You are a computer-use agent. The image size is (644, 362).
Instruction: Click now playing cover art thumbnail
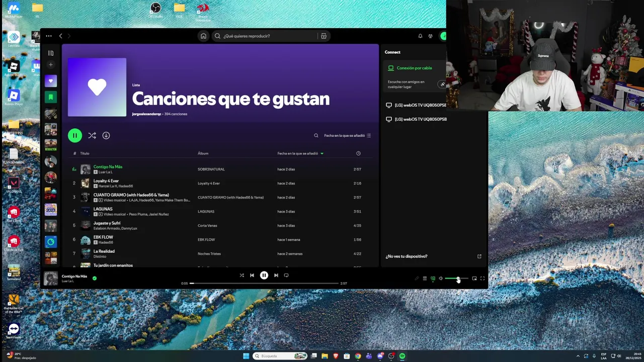pos(51,279)
